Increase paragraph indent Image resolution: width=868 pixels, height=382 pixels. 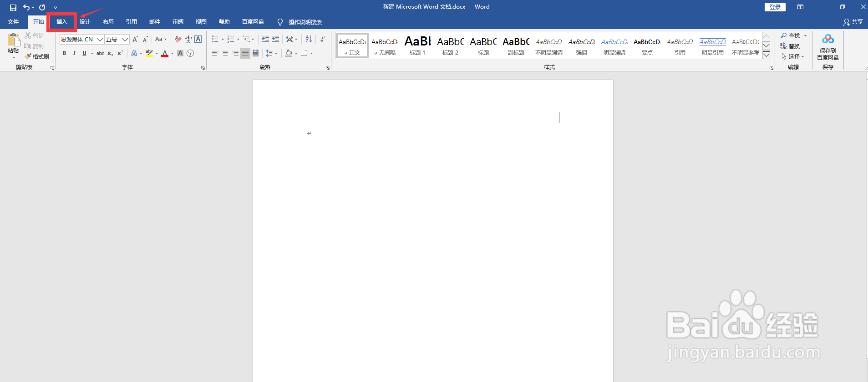click(x=275, y=39)
